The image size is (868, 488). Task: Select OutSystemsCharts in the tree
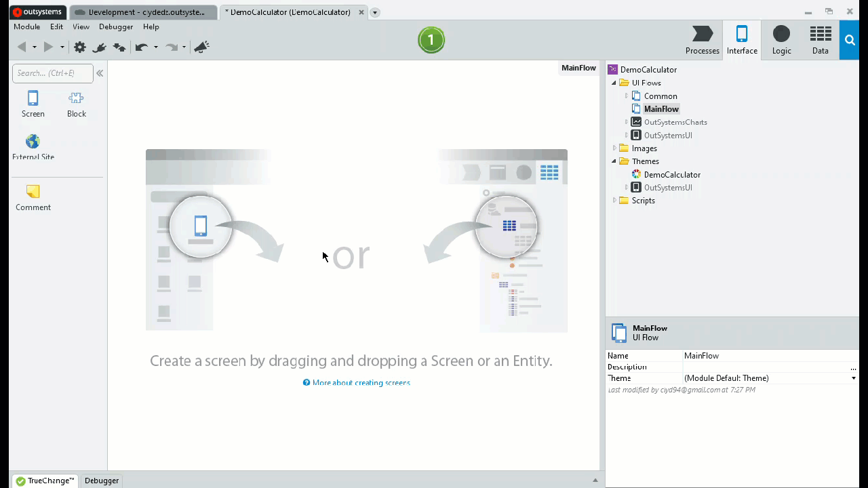[x=675, y=122]
